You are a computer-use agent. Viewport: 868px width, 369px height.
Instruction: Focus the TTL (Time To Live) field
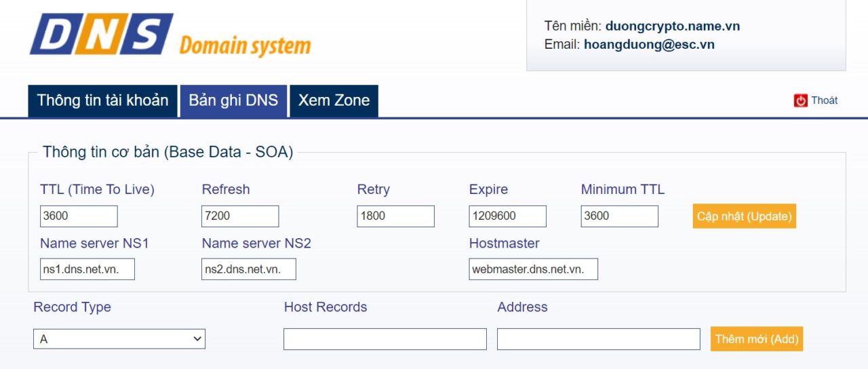pos(79,216)
